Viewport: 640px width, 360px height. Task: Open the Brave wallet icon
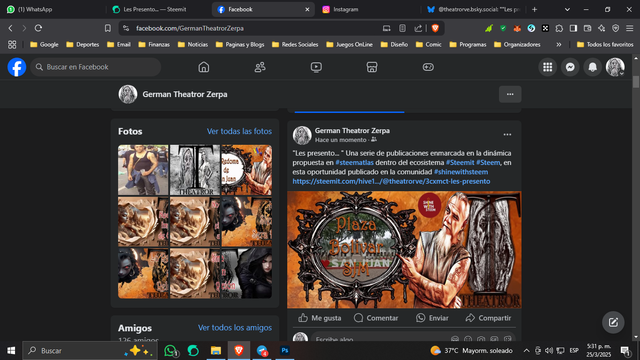coord(587,28)
